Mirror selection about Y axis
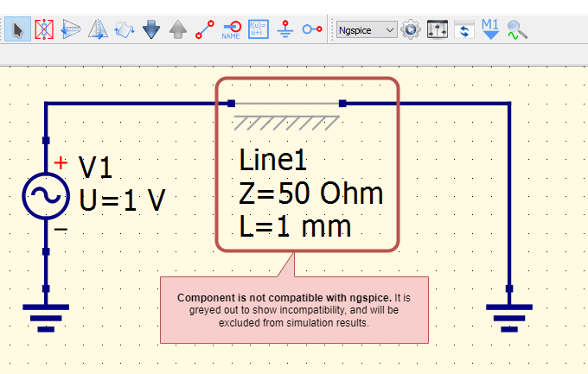This screenshot has height=374, width=588. pos(98,29)
